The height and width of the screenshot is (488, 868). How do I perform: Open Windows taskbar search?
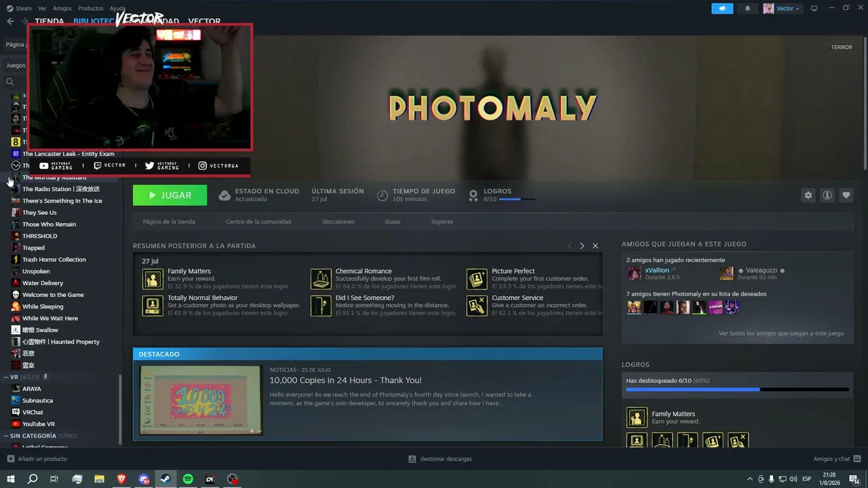click(33, 479)
